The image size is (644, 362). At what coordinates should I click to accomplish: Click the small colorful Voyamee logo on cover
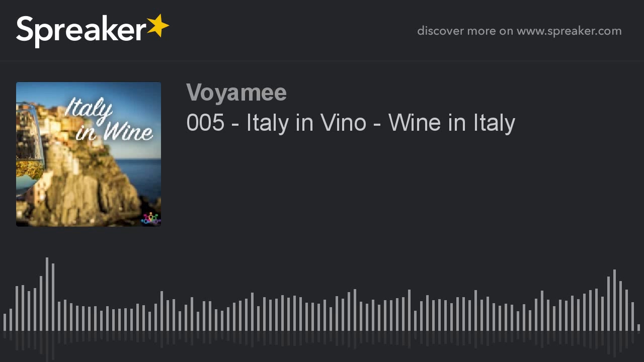[150, 219]
